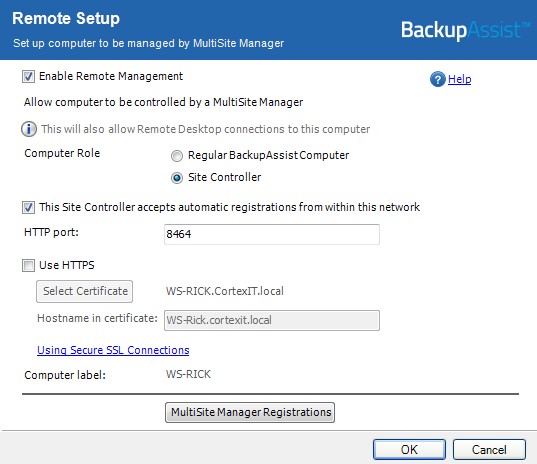Click the info icon beside Remote Desktop note

29,129
